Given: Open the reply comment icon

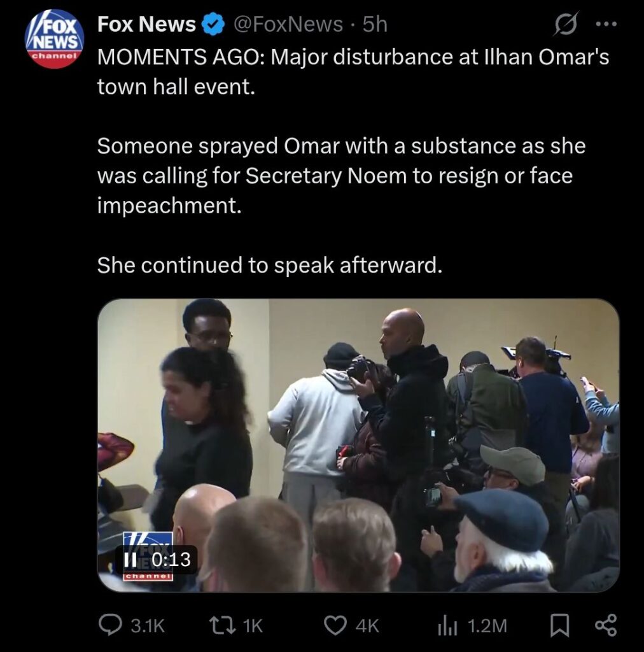Looking at the screenshot, I should pos(110,625).
